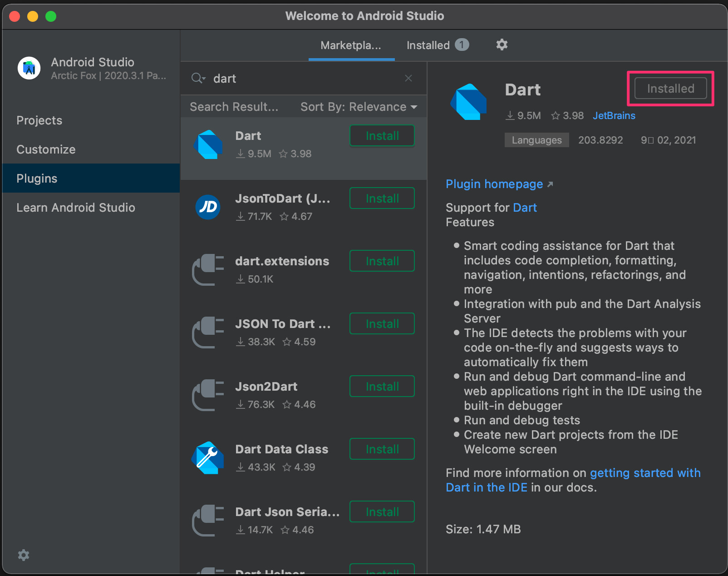Install the Dart Json Serializable plugin
The height and width of the screenshot is (576, 728).
pos(382,512)
